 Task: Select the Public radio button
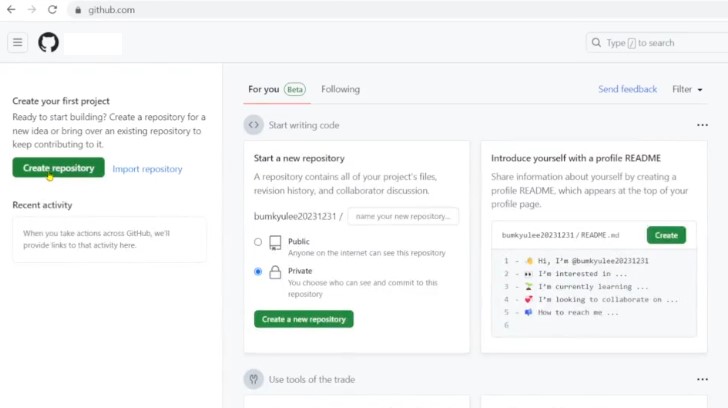258,242
